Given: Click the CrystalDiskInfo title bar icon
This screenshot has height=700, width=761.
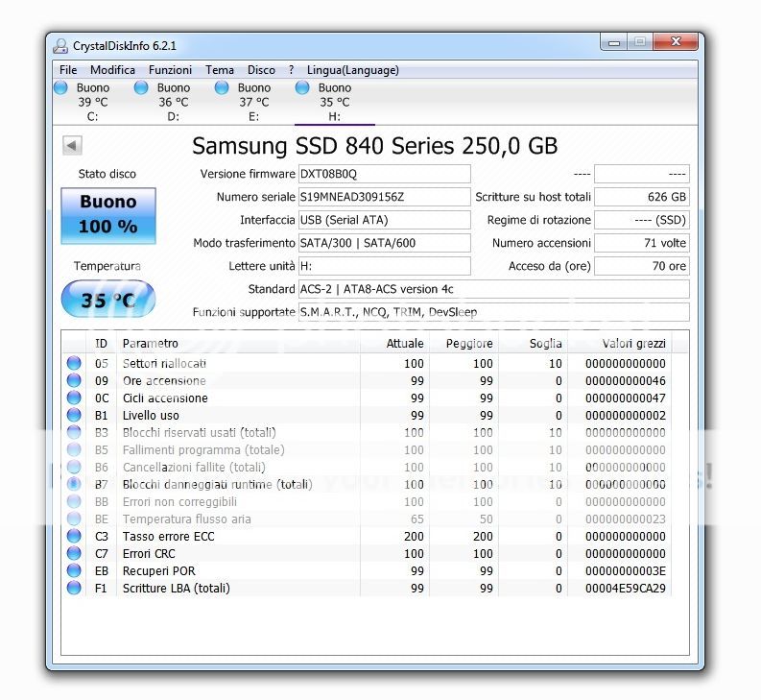Looking at the screenshot, I should click(x=61, y=45).
